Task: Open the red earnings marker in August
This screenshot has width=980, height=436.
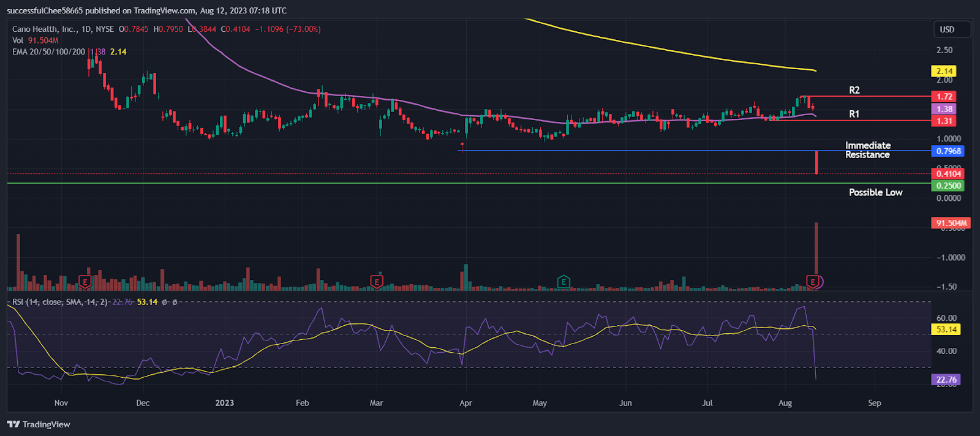Action: pyautogui.click(x=813, y=282)
